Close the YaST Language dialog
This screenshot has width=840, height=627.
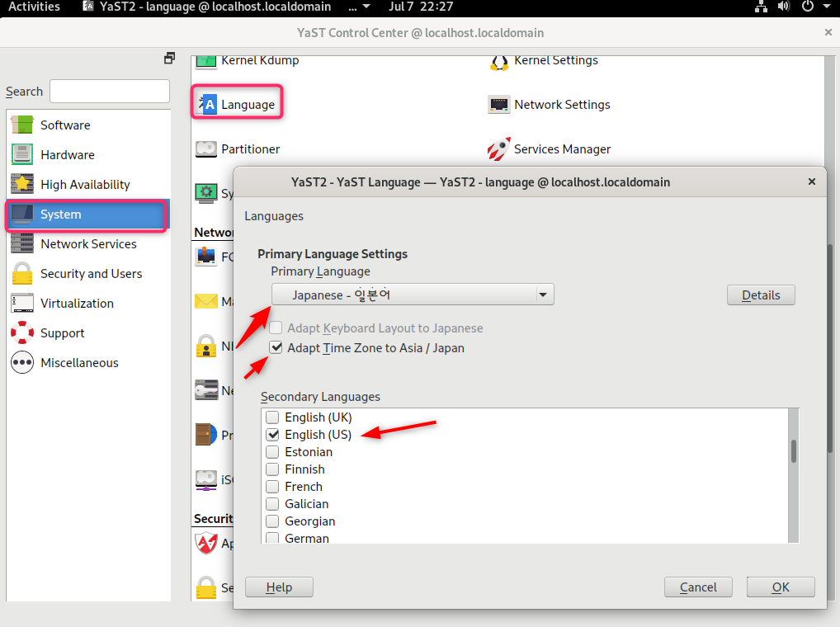[812, 182]
